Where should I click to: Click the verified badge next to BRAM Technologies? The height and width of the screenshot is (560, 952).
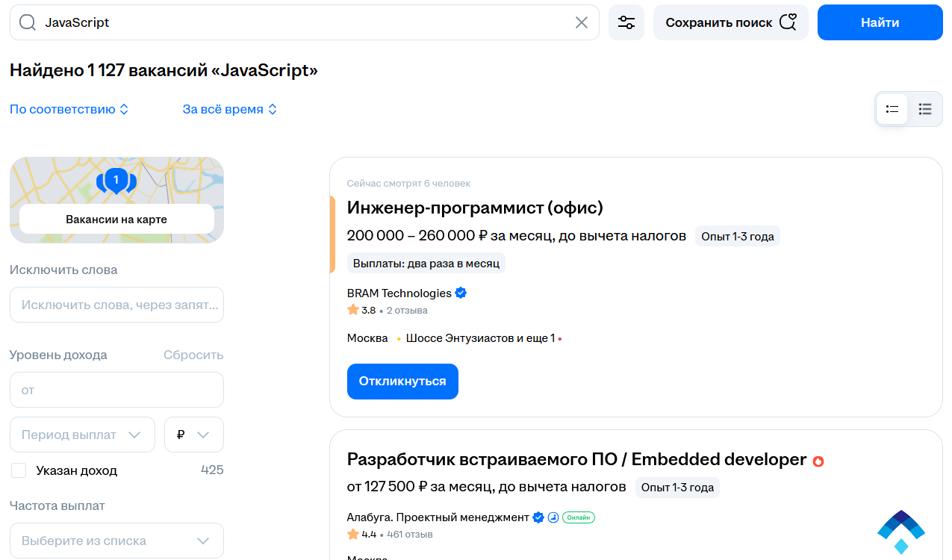(461, 293)
